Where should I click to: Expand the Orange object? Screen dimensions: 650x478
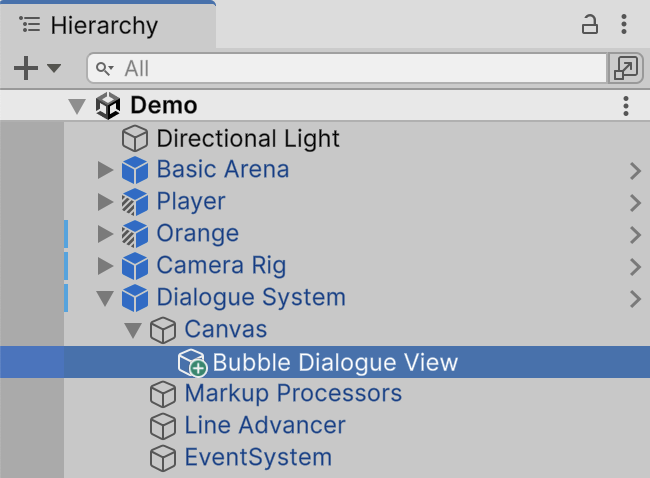click(105, 234)
